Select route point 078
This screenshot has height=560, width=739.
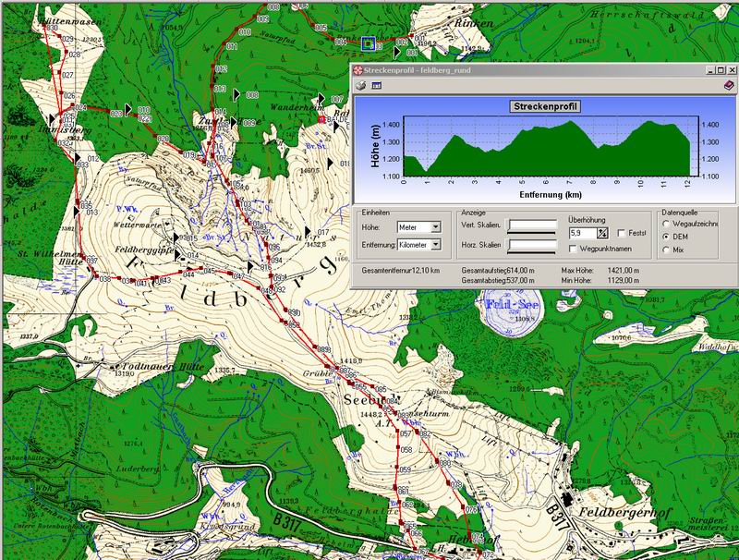pos(448,482)
